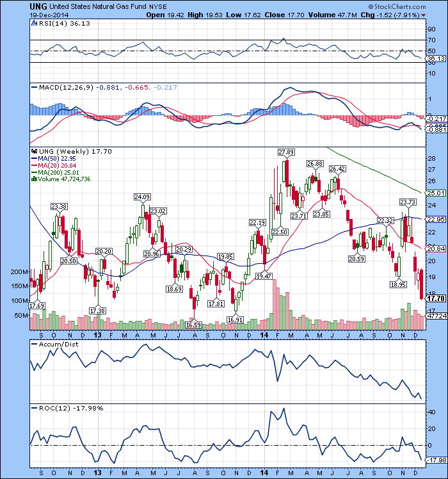Click the RSI(14) 36.13 legend label
The width and height of the screenshot is (448, 479).
pos(65,24)
